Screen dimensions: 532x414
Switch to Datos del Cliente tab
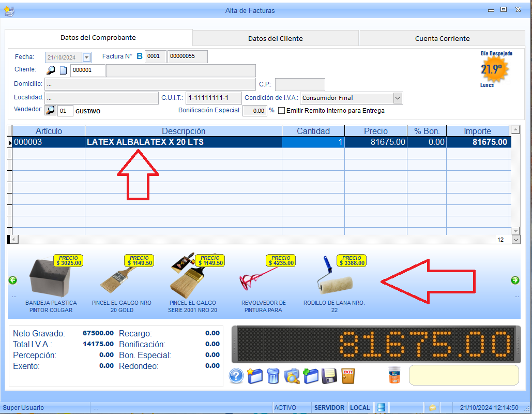click(276, 38)
